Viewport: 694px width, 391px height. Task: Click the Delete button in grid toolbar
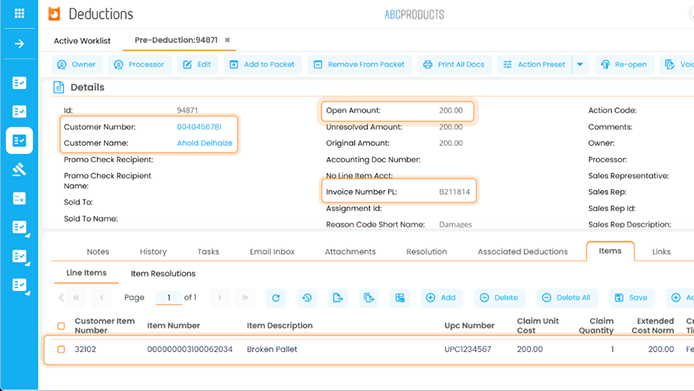[x=499, y=298]
